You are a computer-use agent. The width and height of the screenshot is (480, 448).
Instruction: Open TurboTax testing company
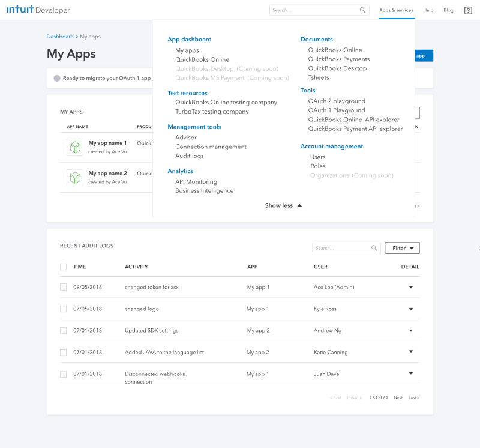212,112
